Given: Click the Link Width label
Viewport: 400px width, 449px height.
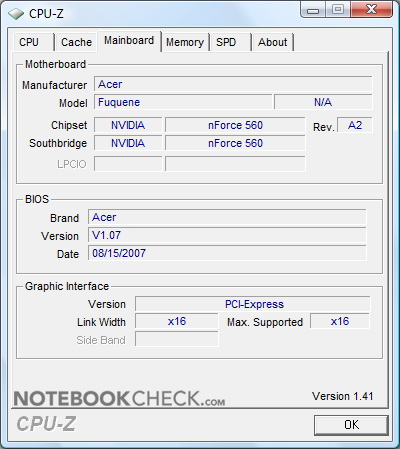Looking at the screenshot, I should 101,322.
